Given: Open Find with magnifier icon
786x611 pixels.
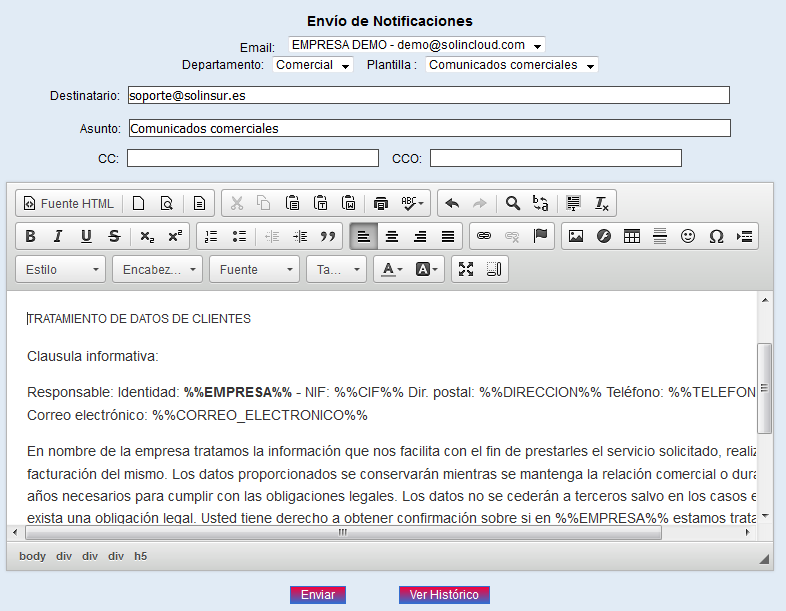Looking at the screenshot, I should (512, 203).
